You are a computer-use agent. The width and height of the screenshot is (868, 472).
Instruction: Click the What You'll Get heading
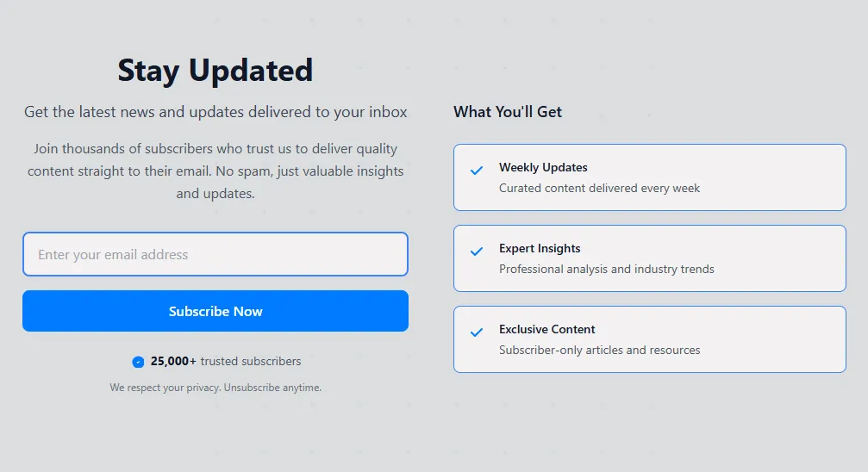508,111
